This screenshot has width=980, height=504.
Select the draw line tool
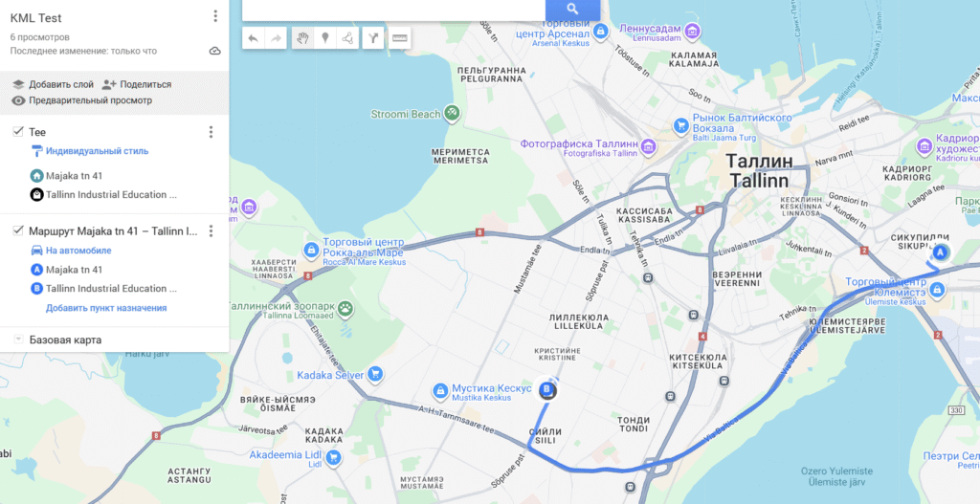click(x=347, y=38)
